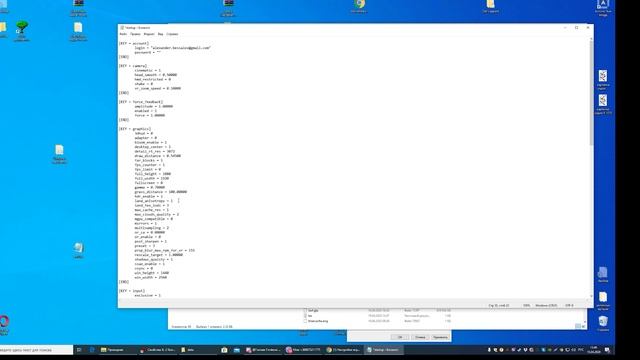Viewport: 640px width, 360px height.
Task: Switch to the Chrome Настройки taskbar window
Action: pyautogui.click(x=343, y=350)
